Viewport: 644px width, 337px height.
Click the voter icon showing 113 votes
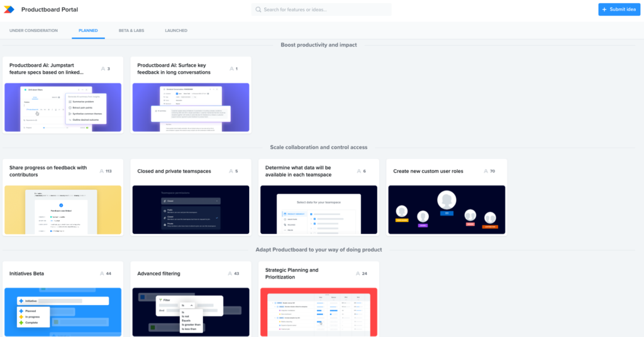tap(101, 171)
